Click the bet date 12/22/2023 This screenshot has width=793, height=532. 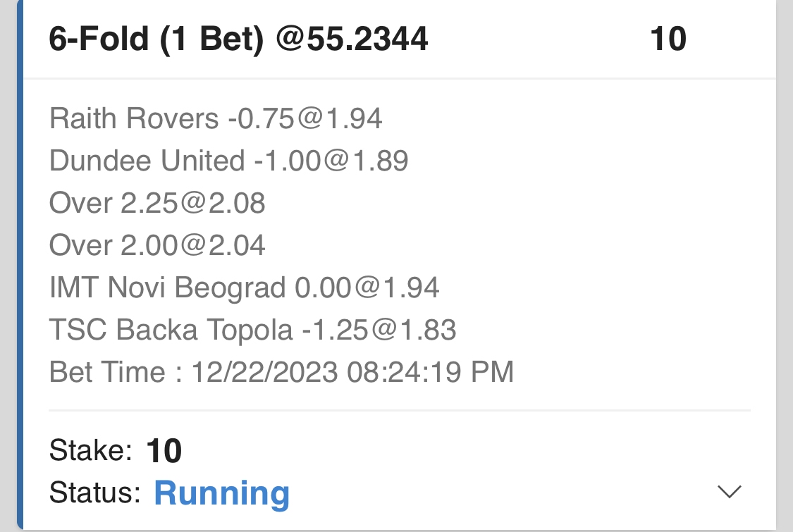pos(265,372)
